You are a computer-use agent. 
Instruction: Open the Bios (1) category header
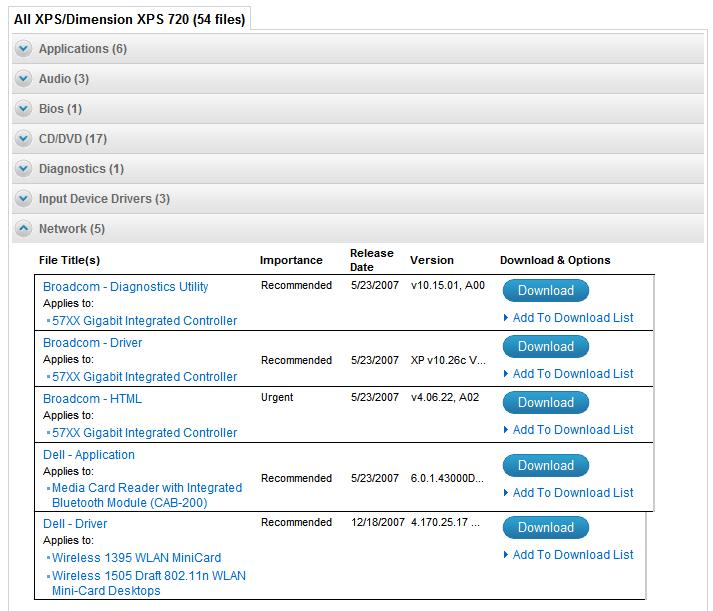358,109
